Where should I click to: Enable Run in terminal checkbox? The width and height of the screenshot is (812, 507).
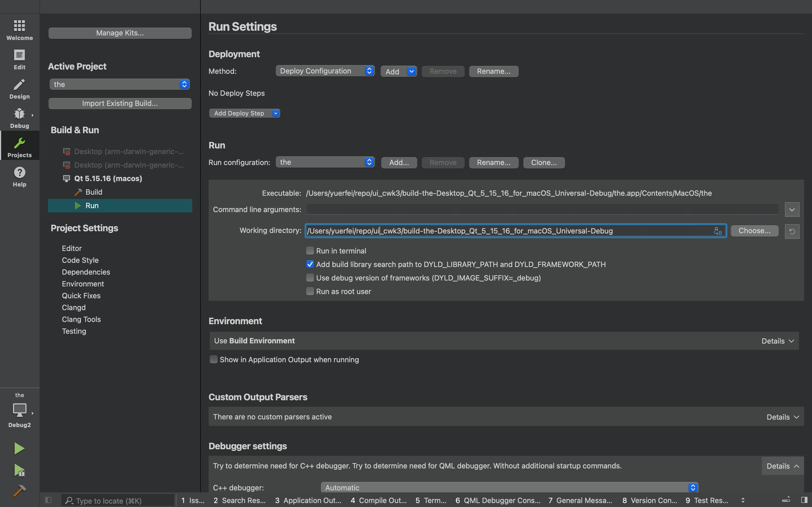pos(310,251)
